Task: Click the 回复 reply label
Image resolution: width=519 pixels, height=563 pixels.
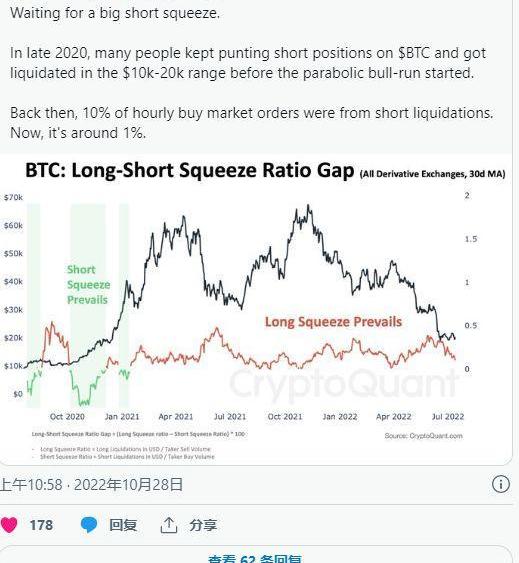Action: [x=123, y=525]
